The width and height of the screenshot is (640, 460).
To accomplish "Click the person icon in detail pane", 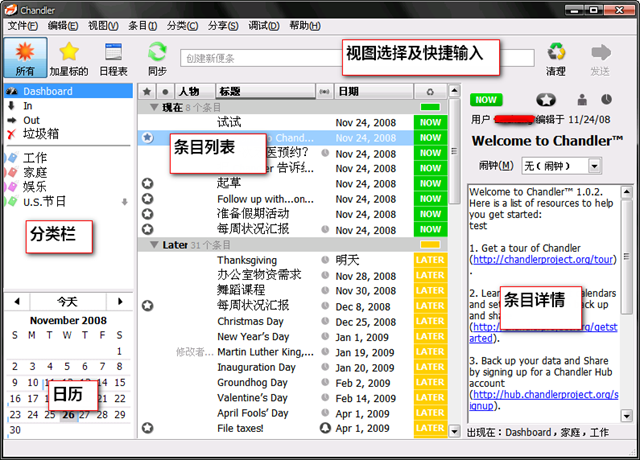I will 582,100.
